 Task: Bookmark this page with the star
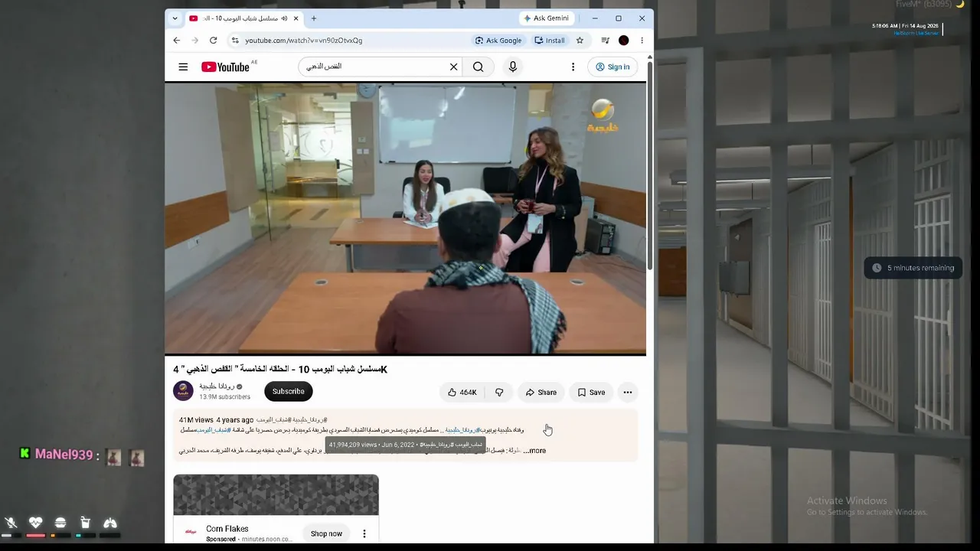[580, 41]
